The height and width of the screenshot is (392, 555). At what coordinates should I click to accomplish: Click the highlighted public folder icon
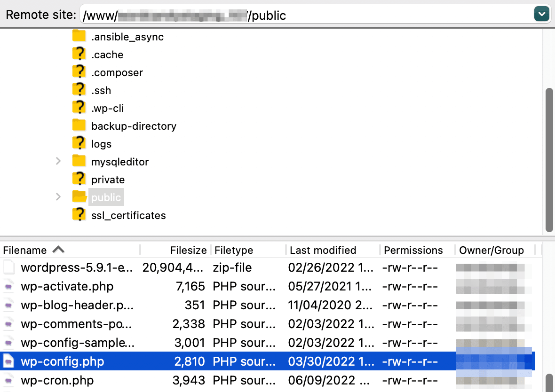tap(79, 197)
